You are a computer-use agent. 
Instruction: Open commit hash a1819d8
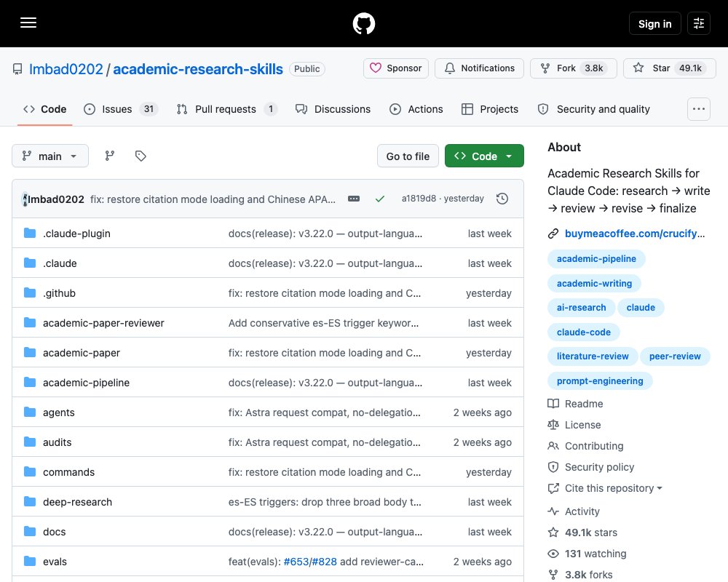click(419, 199)
